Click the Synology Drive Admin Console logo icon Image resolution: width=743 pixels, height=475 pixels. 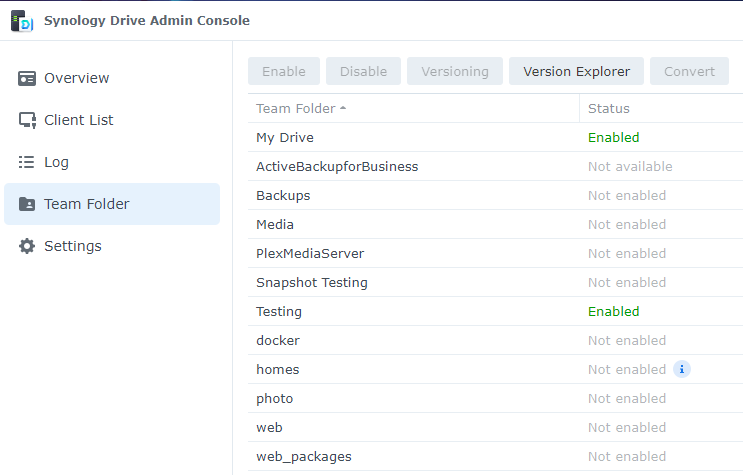pos(22,21)
